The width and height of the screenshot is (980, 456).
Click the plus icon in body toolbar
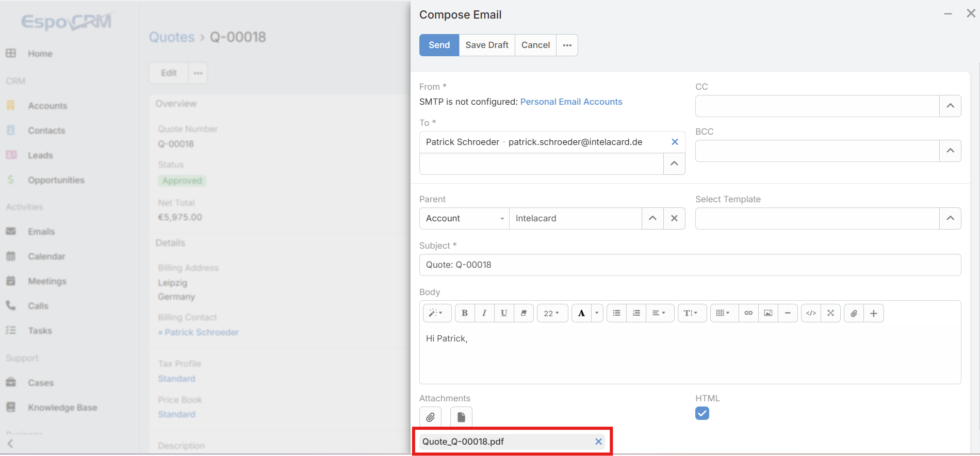pos(874,313)
